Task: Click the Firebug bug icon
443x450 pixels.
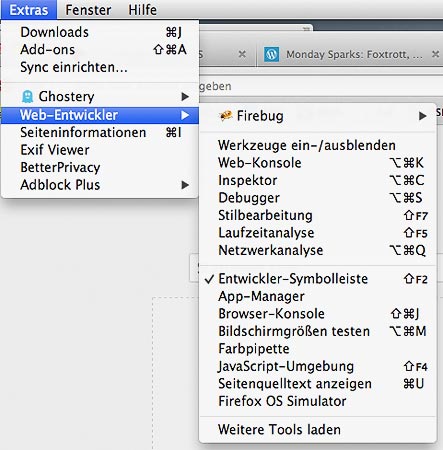Action: click(x=226, y=116)
